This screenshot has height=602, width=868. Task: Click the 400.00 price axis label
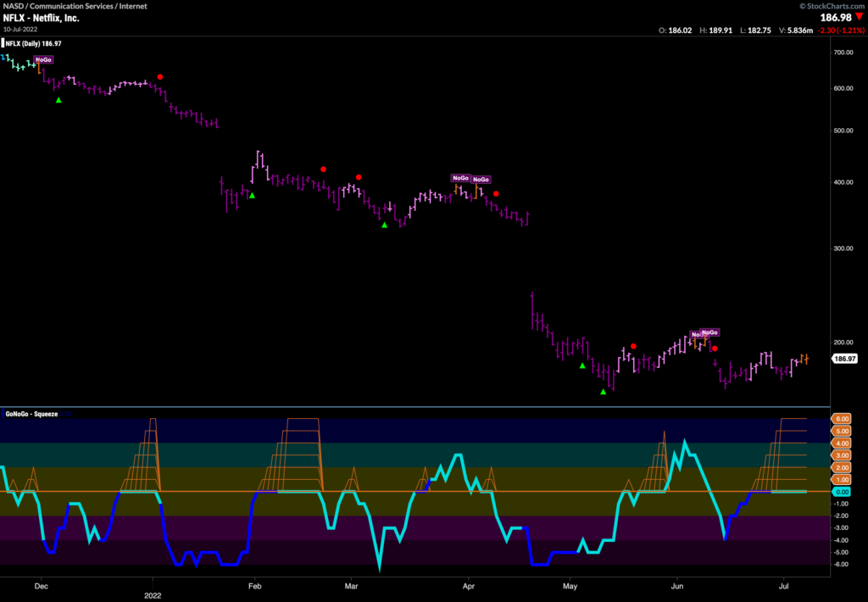click(843, 182)
